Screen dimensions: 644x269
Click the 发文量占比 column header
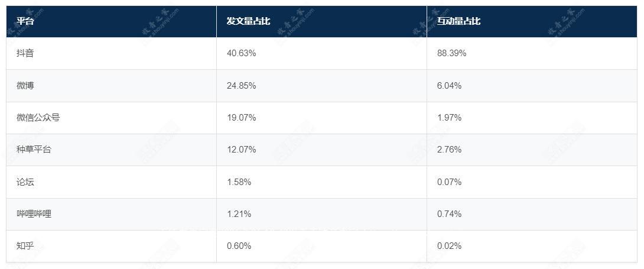248,21
